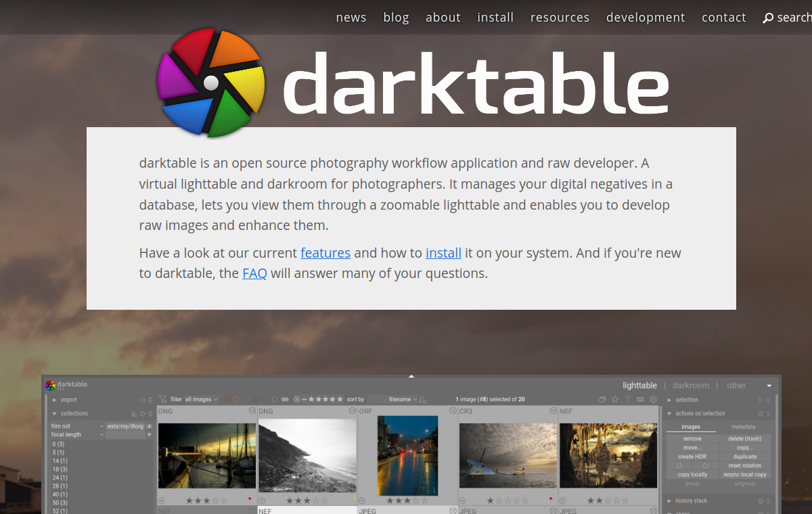Switch to the metadata tab
Viewport: 812px width, 514px height.
pyautogui.click(x=743, y=427)
